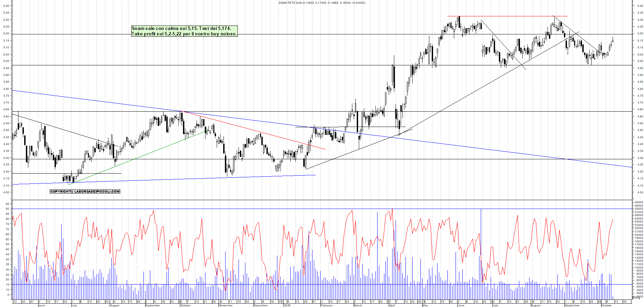
Task: Select the 95 oscillator level label
Action: tap(7, 204)
